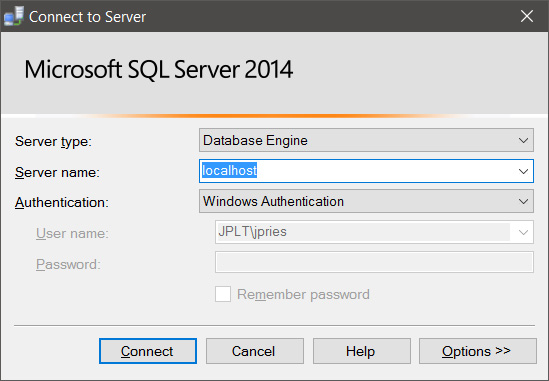Expand the Server name dropdown arrow

[x=523, y=171]
